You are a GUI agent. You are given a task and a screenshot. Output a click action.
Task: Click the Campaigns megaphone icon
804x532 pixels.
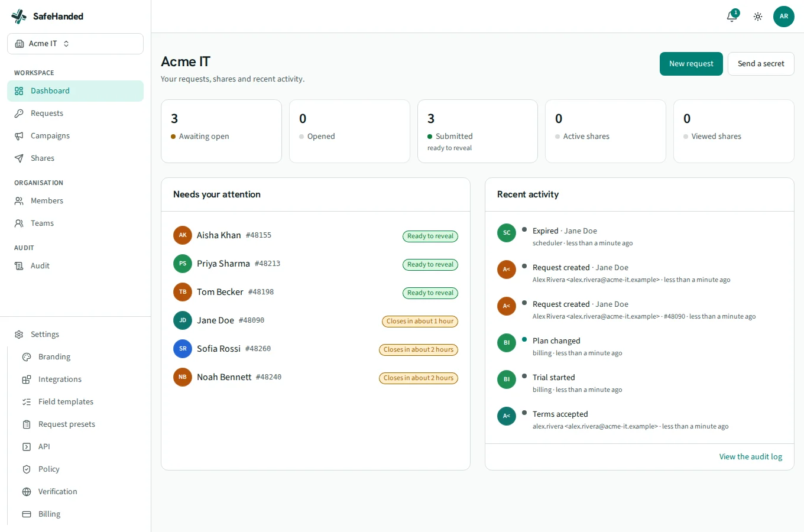point(19,136)
